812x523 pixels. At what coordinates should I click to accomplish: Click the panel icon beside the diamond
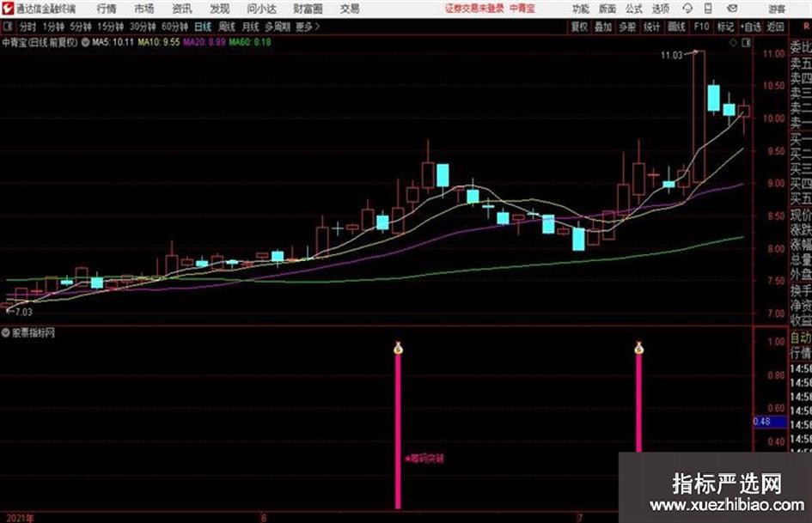(x=746, y=43)
